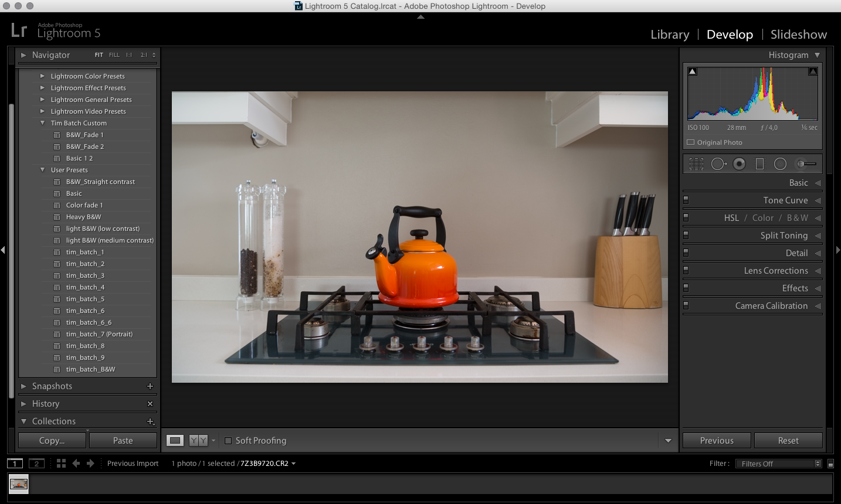The height and width of the screenshot is (504, 841).
Task: Collapse the User Presets folder
Action: click(x=42, y=170)
